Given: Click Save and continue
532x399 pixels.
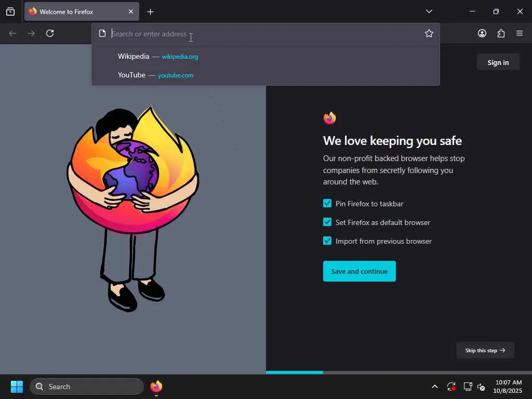Looking at the screenshot, I should [360, 271].
